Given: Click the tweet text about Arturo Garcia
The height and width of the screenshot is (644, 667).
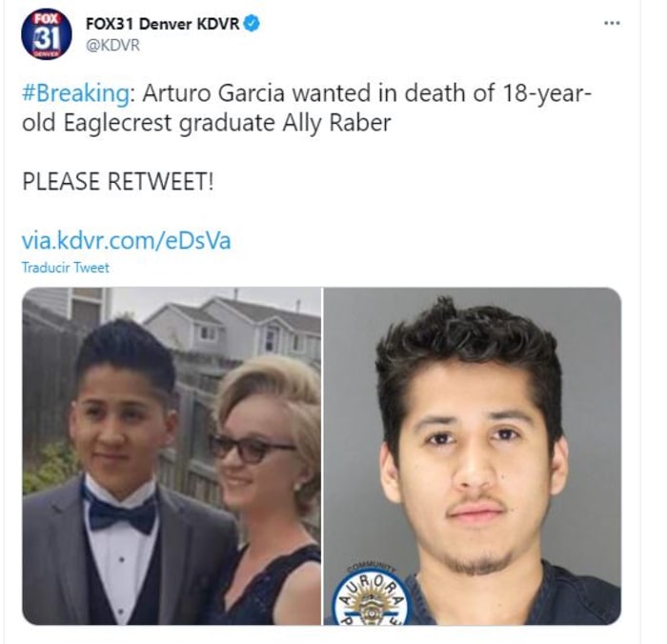Looking at the screenshot, I should coord(306,108).
